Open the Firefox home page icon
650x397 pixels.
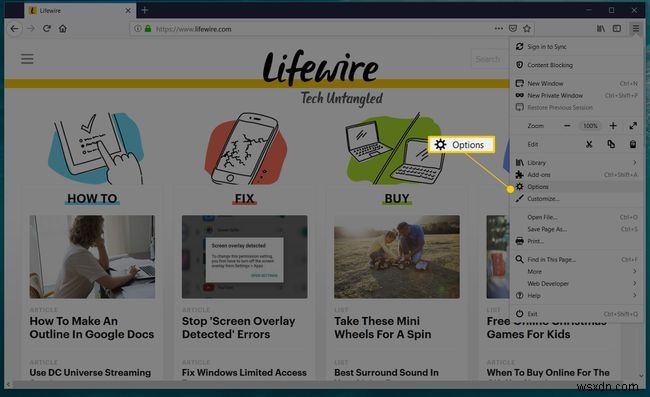pos(63,29)
